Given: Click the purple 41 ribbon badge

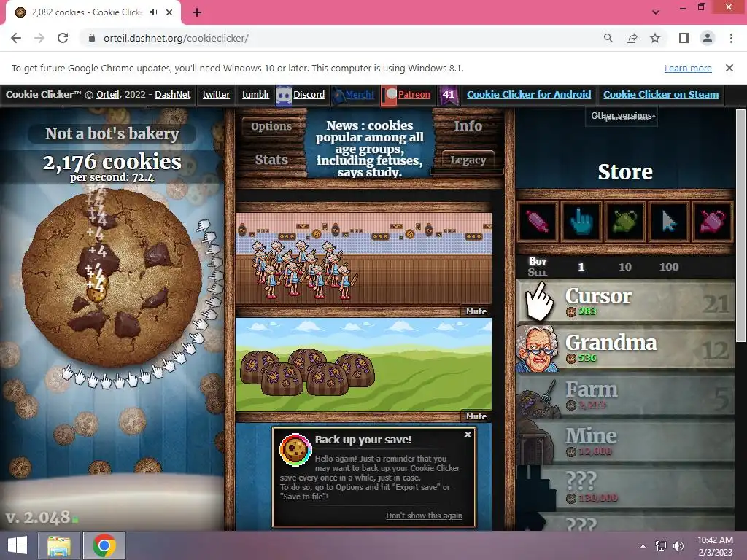Looking at the screenshot, I should coord(449,95).
